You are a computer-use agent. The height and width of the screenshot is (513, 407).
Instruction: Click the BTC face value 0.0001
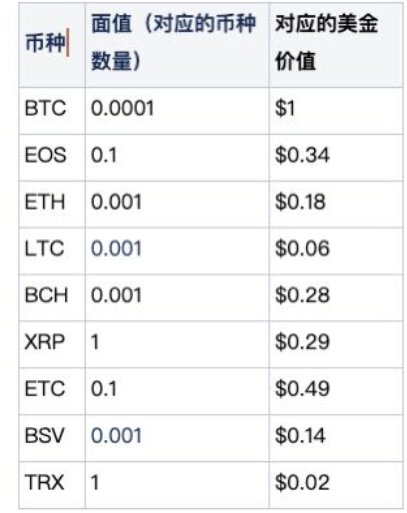point(122,108)
